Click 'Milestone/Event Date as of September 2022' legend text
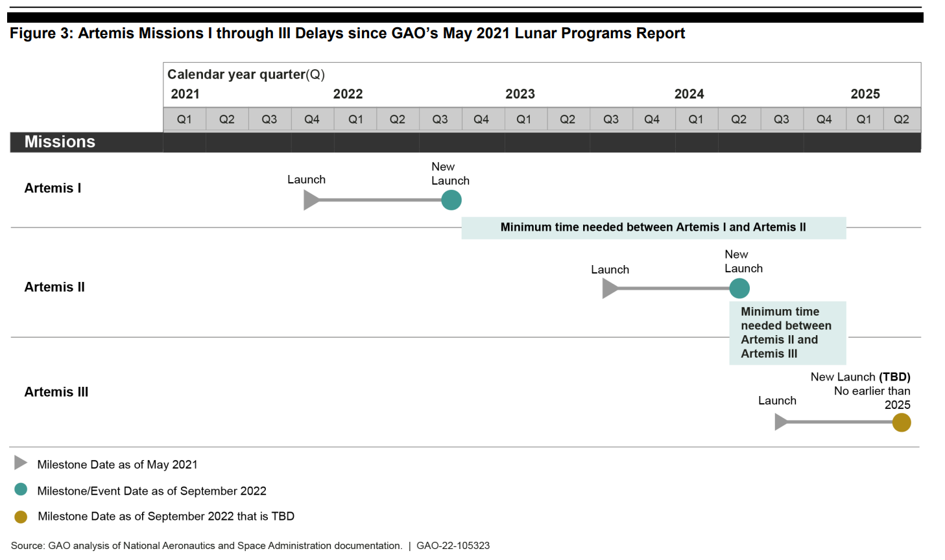The image size is (945, 560). pos(152,491)
